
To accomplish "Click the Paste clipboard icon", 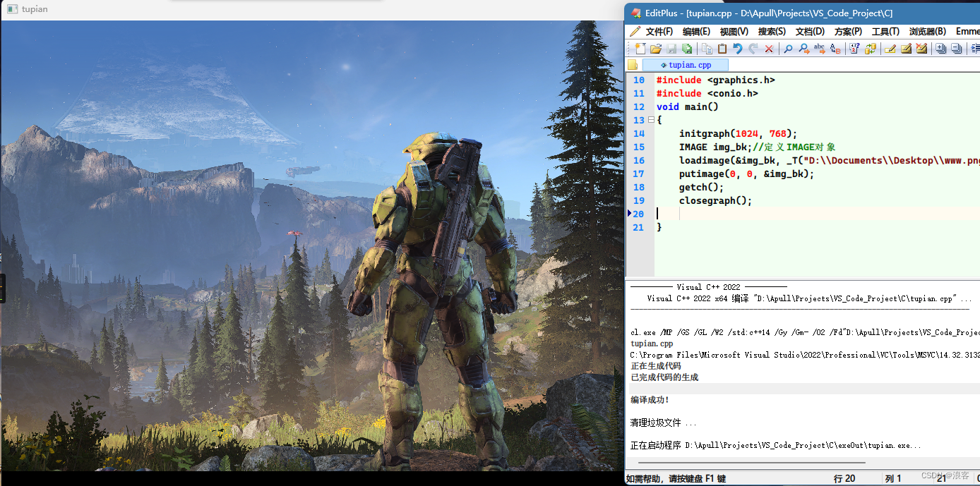I will (x=722, y=49).
